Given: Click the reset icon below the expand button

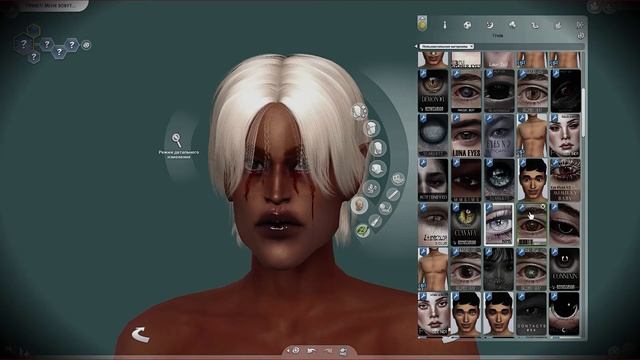Looking at the screenshot, I should (580, 36).
